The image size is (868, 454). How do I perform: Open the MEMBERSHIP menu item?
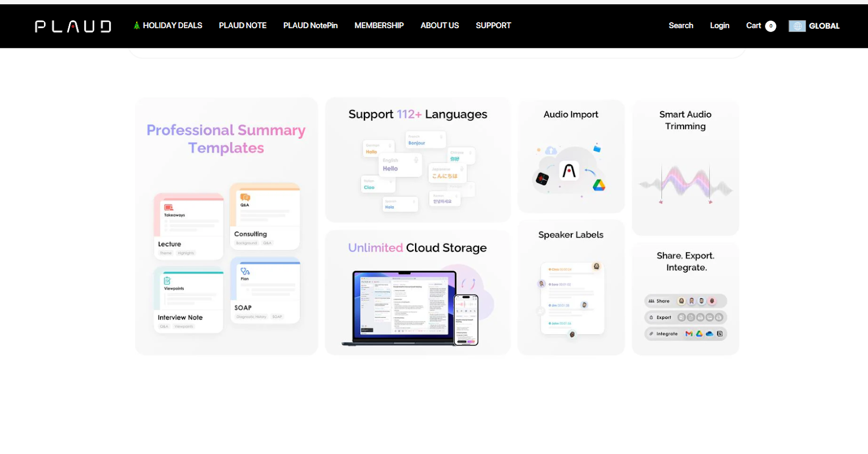coord(379,25)
